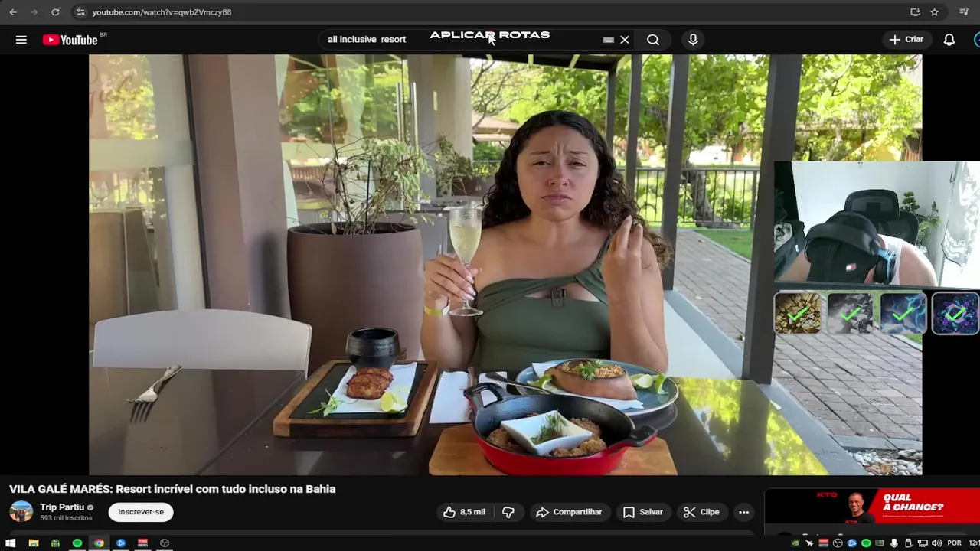Open Spotify from the Windows taskbar
The image size is (980, 551).
point(77,543)
